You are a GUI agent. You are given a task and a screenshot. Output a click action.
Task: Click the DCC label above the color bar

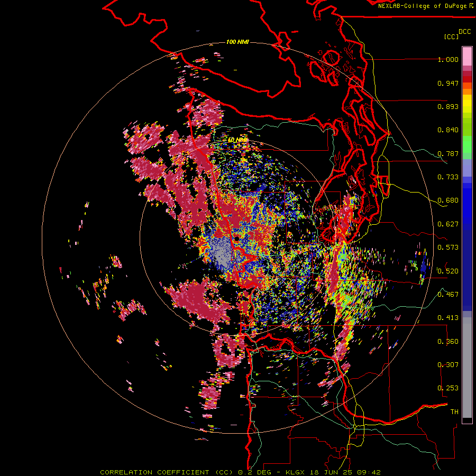point(465,32)
